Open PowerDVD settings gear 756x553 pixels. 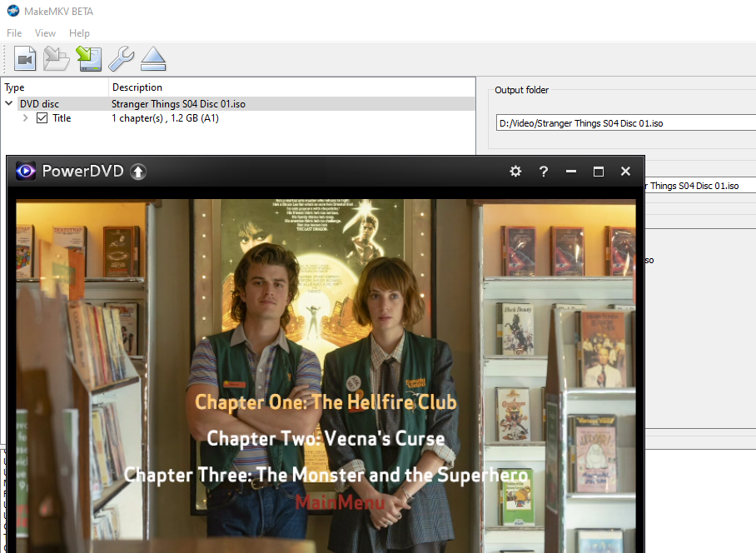point(515,172)
